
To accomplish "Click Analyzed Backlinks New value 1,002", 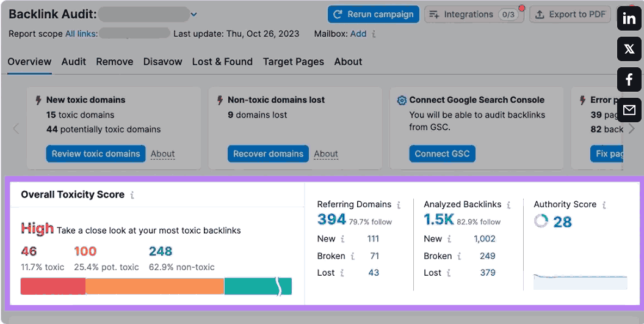I will (x=485, y=239).
